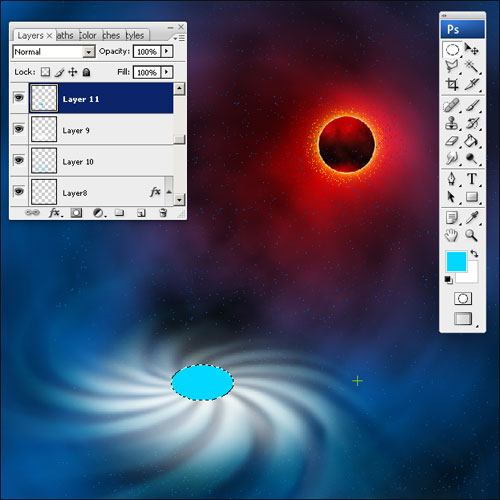Image resolution: width=500 pixels, height=500 pixels.
Task: Select the Dodge tool
Action: point(472,158)
